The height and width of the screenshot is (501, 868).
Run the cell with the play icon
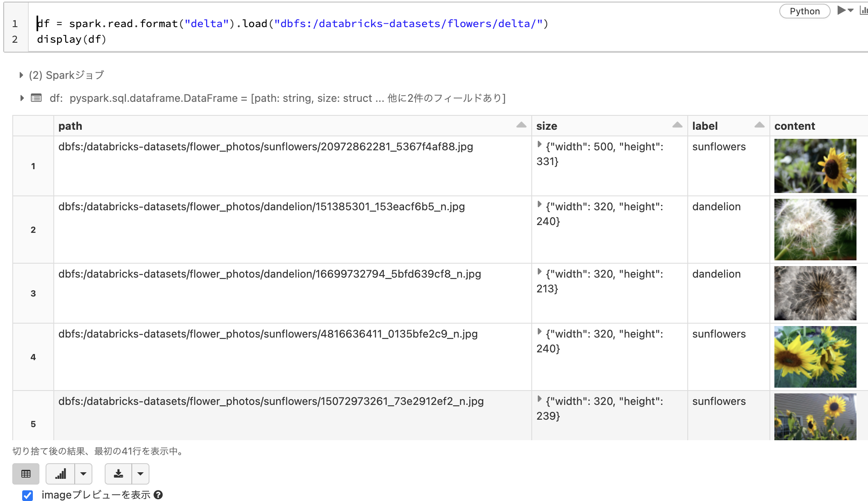(x=840, y=11)
